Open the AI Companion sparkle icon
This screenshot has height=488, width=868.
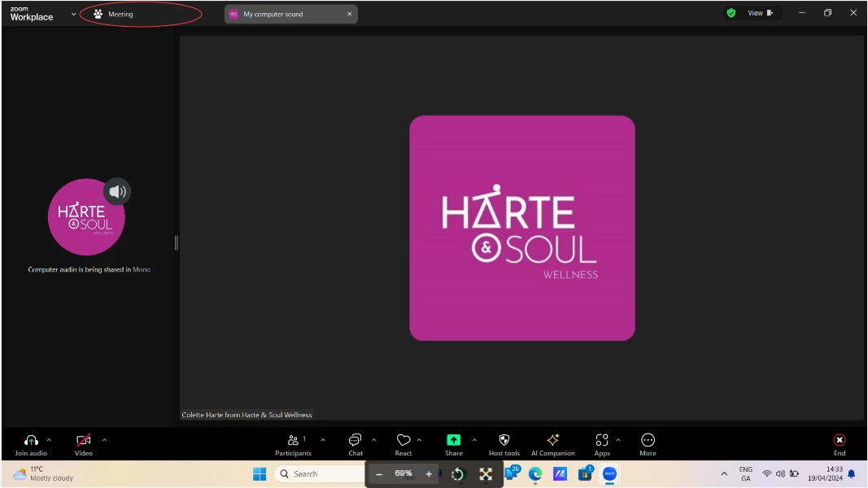coord(553,440)
